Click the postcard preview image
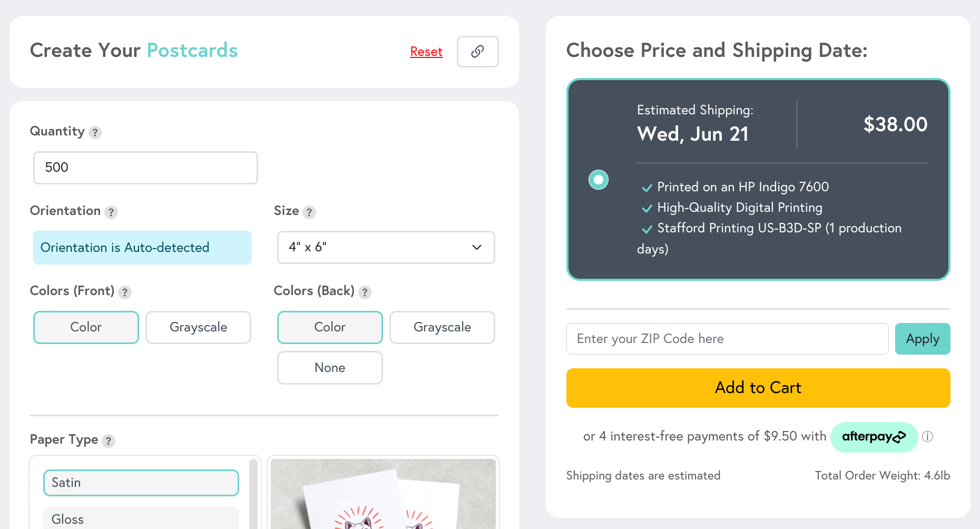 (x=383, y=495)
